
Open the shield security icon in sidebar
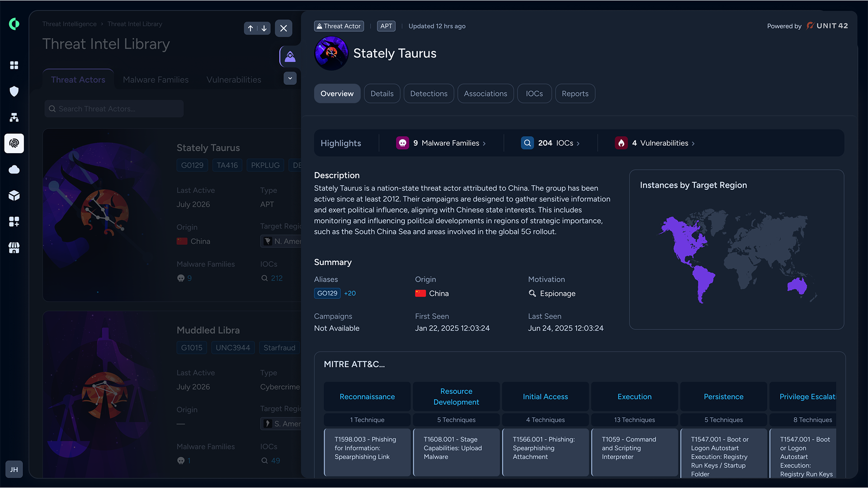tap(14, 91)
